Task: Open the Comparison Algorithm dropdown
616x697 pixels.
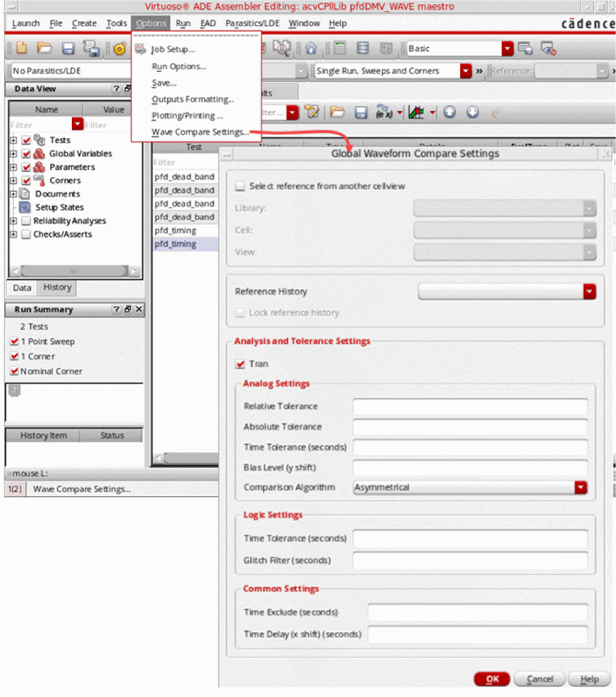Action: click(581, 487)
